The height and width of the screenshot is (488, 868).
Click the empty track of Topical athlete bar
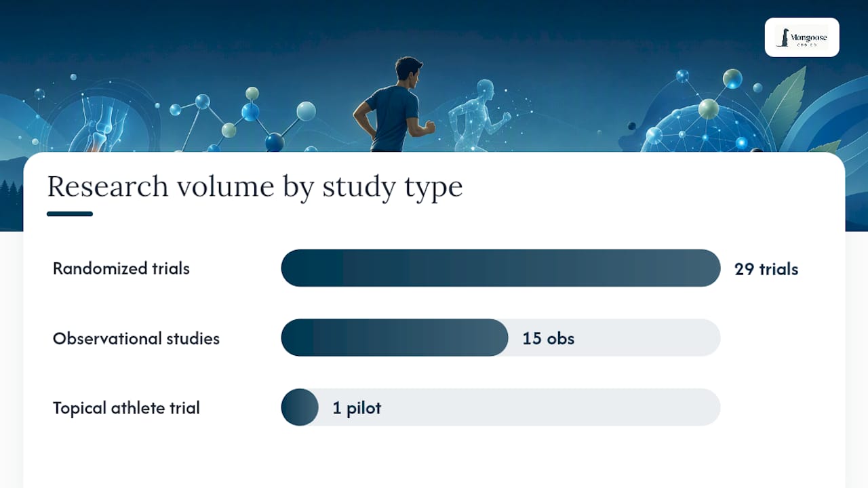click(x=519, y=407)
